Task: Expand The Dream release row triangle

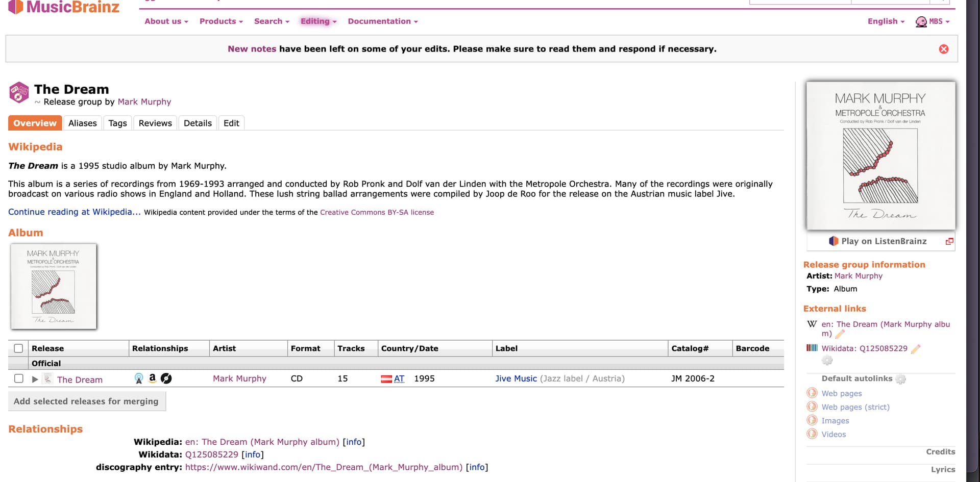Action: click(x=35, y=379)
